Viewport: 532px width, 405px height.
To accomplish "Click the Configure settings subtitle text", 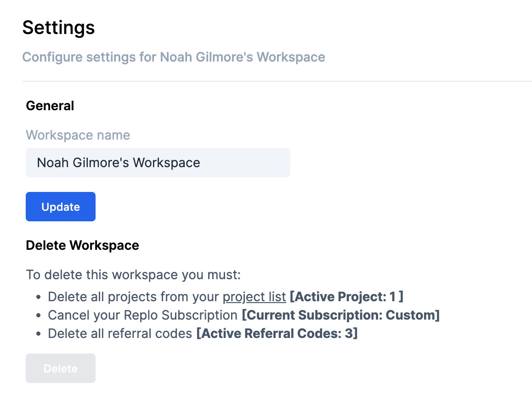I will click(174, 57).
